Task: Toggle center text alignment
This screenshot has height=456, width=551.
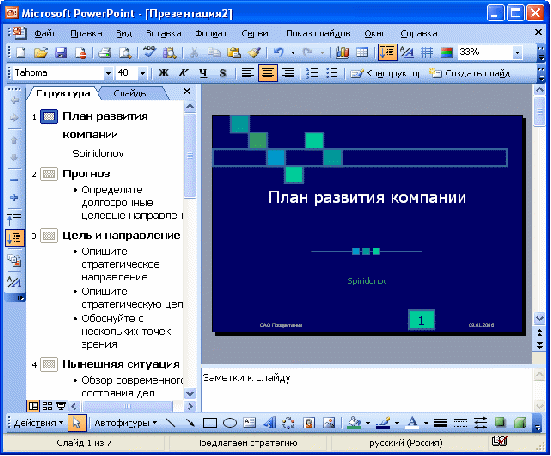Action: point(267,73)
